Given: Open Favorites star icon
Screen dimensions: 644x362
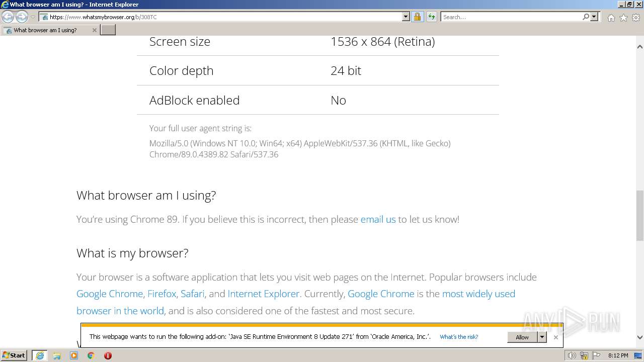Looking at the screenshot, I should point(623,18).
